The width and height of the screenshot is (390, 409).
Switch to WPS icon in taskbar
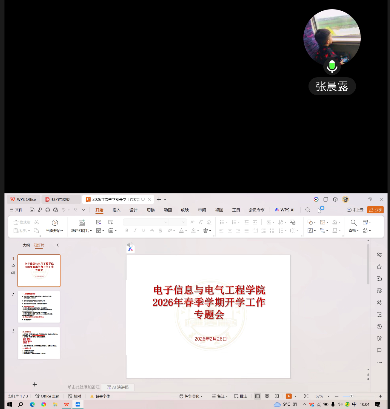(66, 404)
